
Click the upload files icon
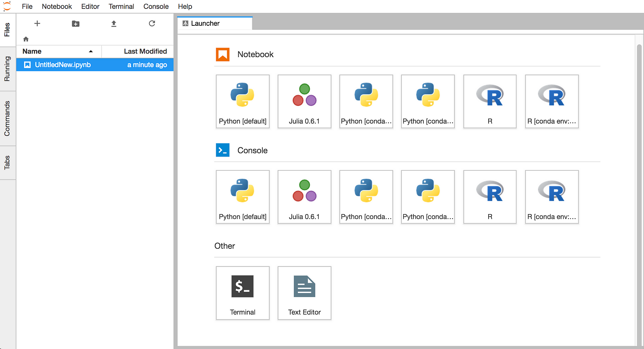pos(114,24)
